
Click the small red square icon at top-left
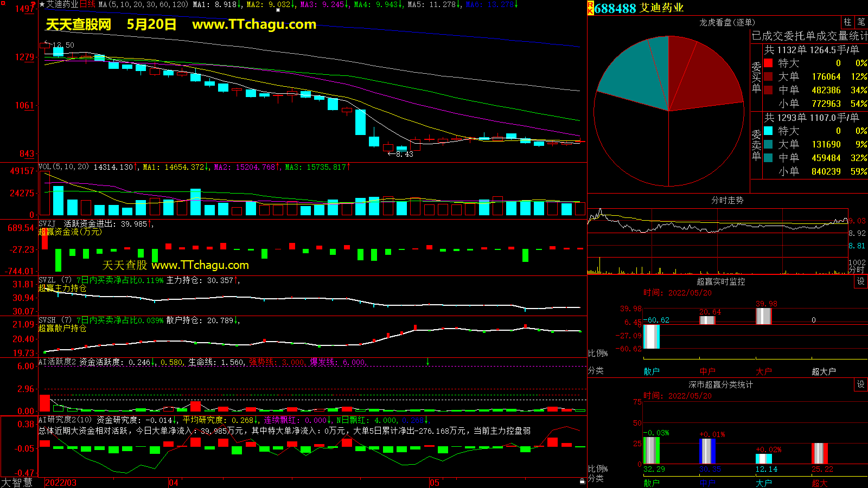click(x=3, y=3)
